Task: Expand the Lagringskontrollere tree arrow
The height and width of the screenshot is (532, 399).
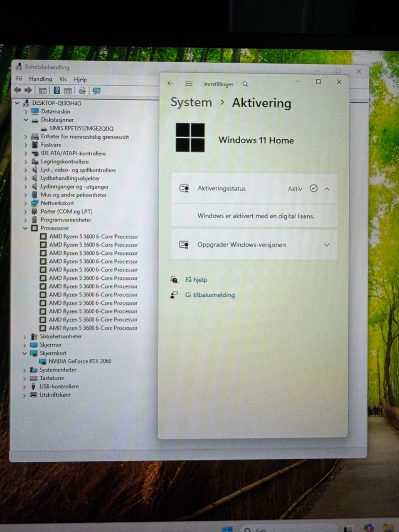Action: [x=26, y=162]
